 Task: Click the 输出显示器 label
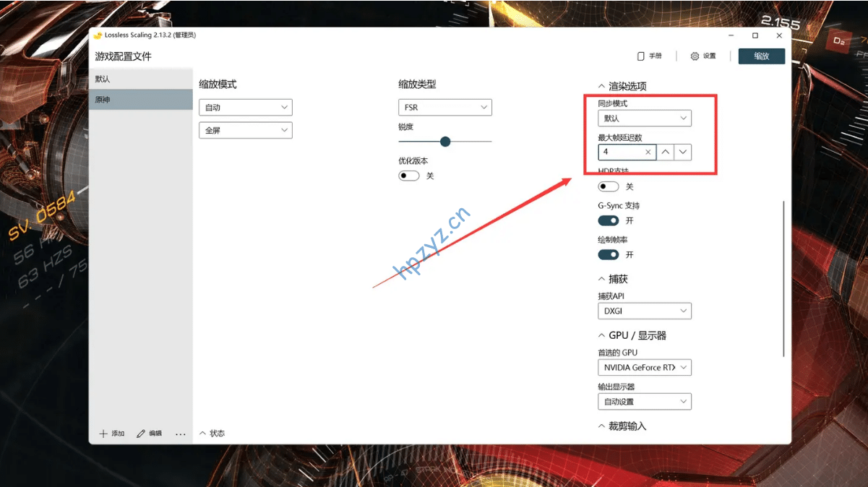[x=616, y=387]
